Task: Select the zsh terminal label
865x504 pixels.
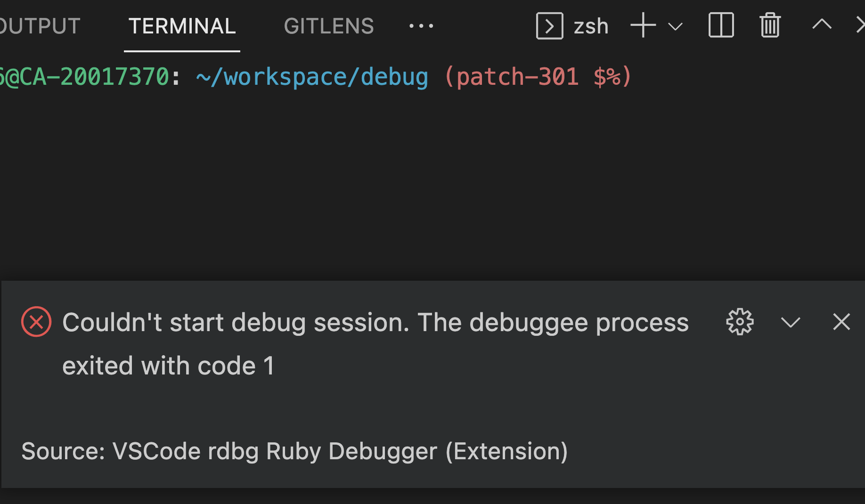Action: [591, 26]
